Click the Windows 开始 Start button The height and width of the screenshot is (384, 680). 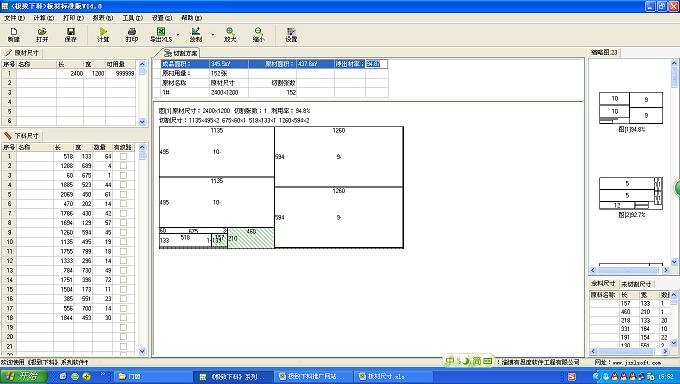coord(24,376)
